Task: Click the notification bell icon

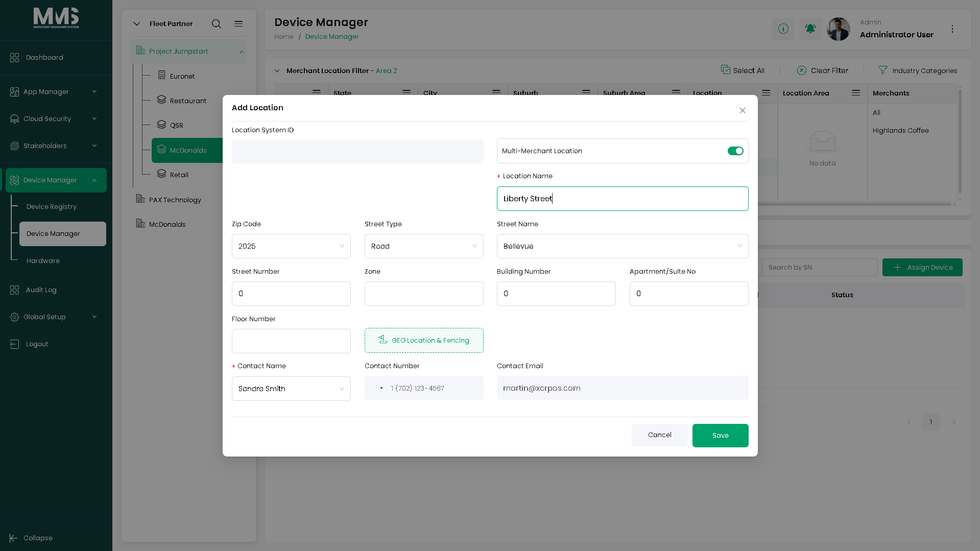Action: click(x=810, y=29)
